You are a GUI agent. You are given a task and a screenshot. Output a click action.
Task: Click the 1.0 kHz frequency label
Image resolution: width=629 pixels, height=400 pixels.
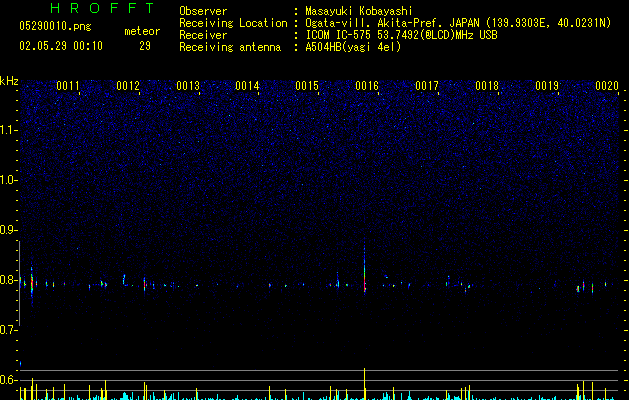coord(8,180)
